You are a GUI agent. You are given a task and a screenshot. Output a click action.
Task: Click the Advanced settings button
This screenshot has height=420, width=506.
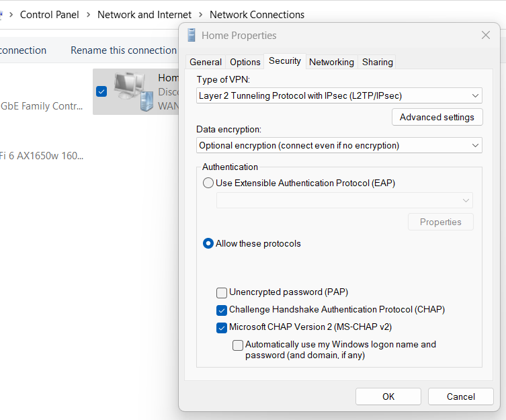click(x=437, y=117)
